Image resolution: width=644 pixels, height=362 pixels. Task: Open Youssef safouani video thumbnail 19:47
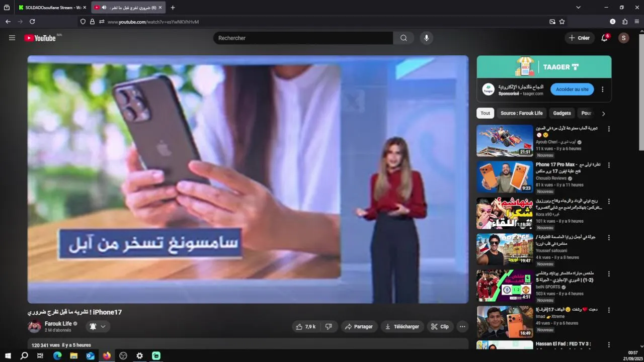(505, 249)
